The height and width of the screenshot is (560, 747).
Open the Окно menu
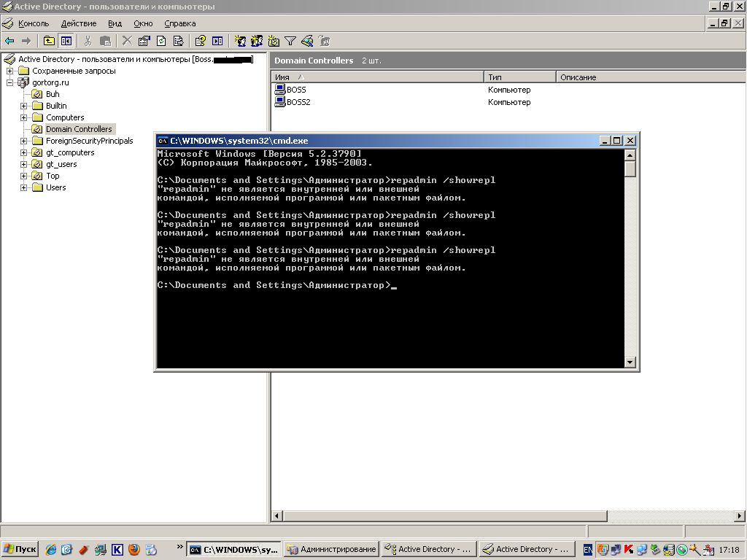coord(143,23)
